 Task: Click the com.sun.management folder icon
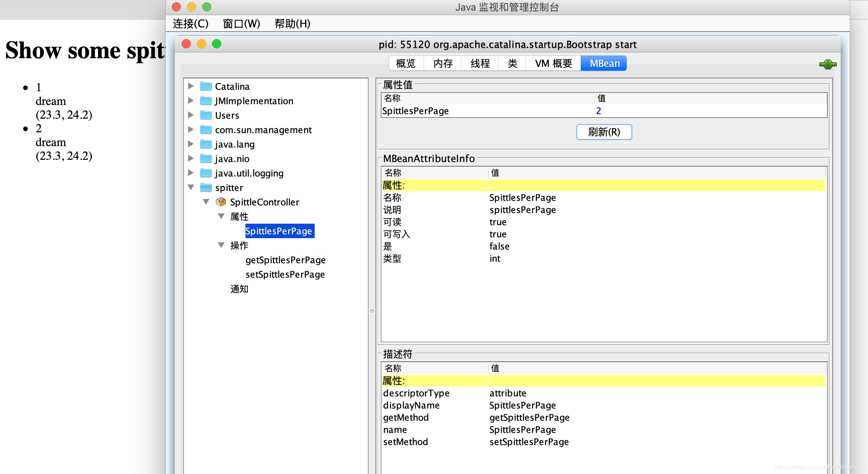click(206, 130)
